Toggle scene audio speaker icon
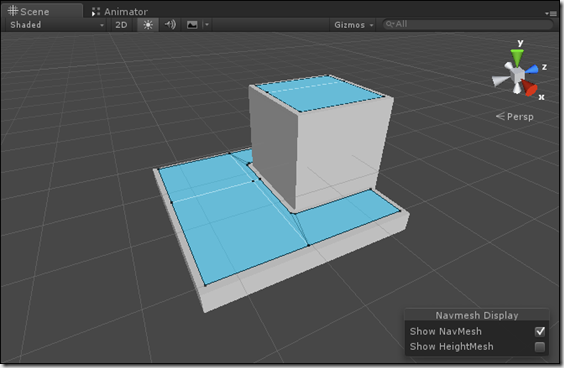Viewport: 564px width, 368px height. (170, 25)
